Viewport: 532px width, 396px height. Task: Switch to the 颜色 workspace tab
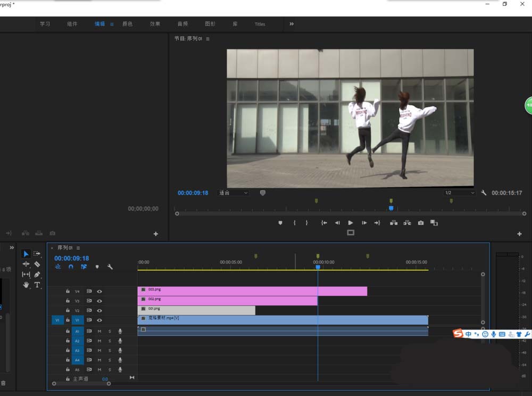point(127,24)
